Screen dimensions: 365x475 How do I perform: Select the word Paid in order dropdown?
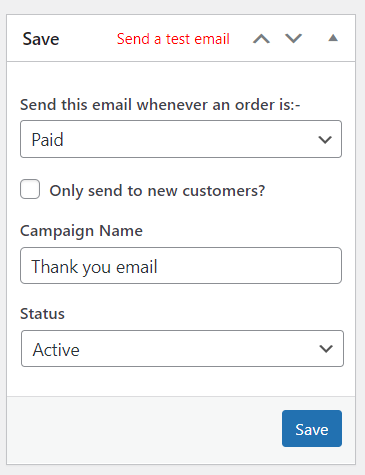point(47,139)
